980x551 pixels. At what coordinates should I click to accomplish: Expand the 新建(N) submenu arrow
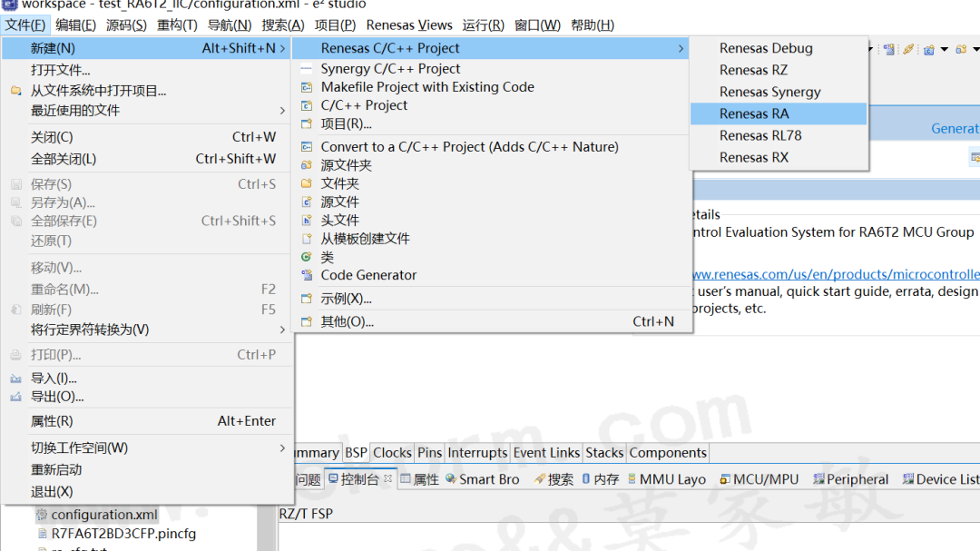click(x=282, y=48)
